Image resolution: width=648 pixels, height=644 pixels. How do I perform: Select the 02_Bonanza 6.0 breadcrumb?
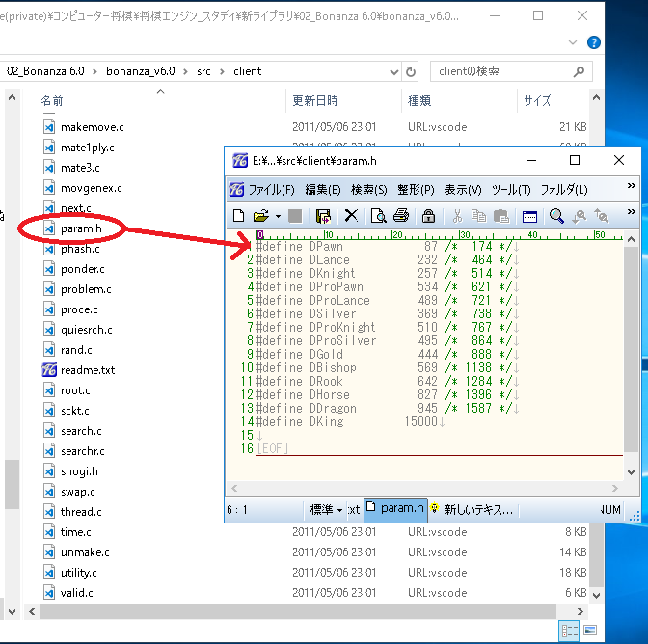45,71
